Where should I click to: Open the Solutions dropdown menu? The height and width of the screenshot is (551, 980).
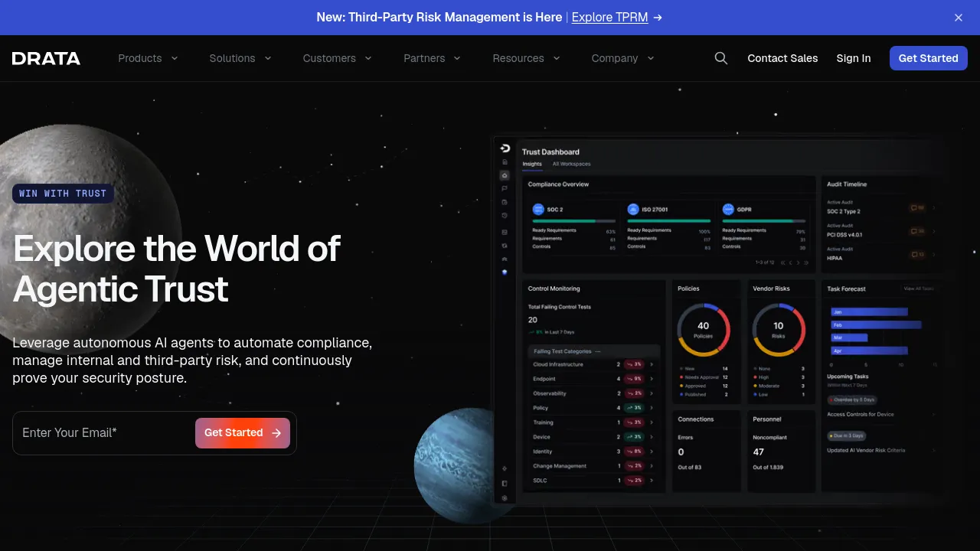[x=240, y=58]
